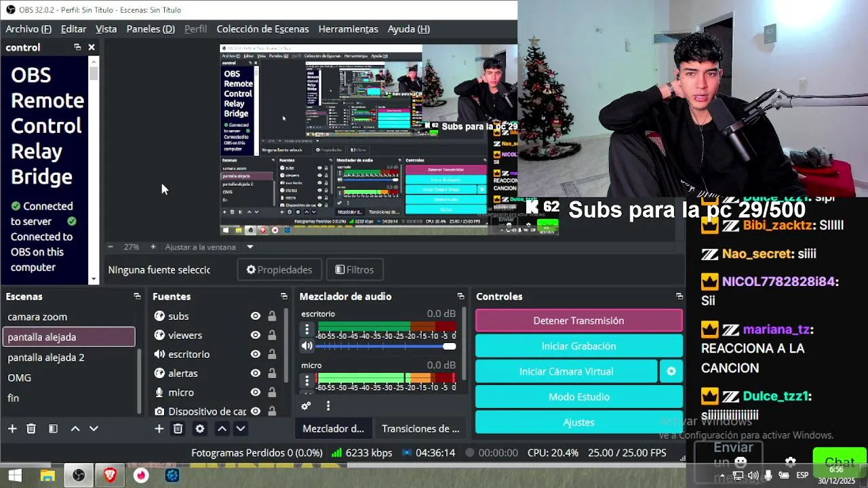Hide the alertas source
The width and height of the screenshot is (868, 488).
coord(256,373)
